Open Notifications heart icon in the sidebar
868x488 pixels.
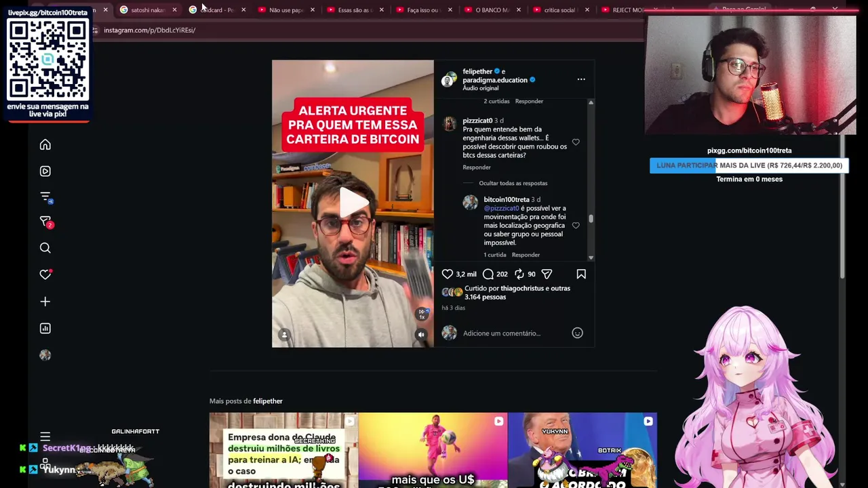pyautogui.click(x=45, y=274)
